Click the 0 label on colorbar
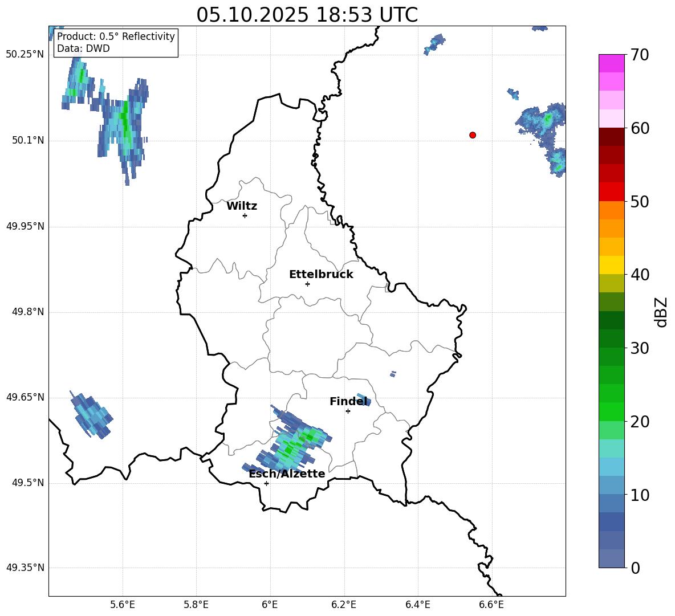Viewport: 675px width, 616px height. tap(636, 568)
